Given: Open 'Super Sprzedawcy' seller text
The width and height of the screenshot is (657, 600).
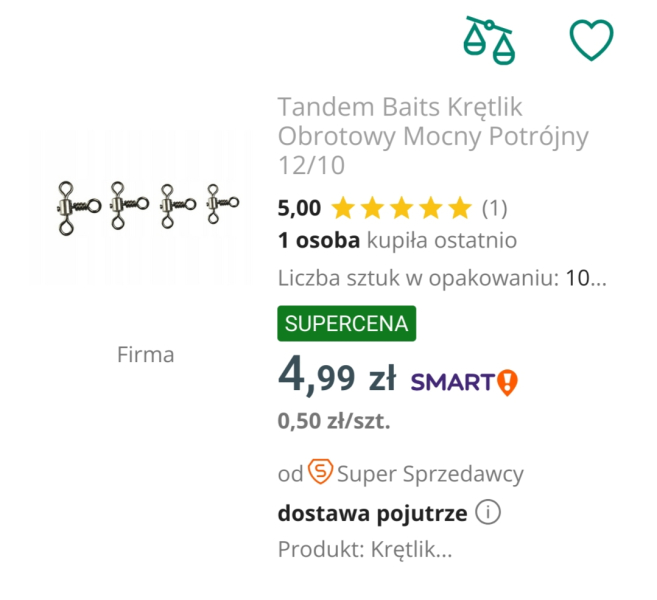Looking at the screenshot, I should click(x=430, y=473).
